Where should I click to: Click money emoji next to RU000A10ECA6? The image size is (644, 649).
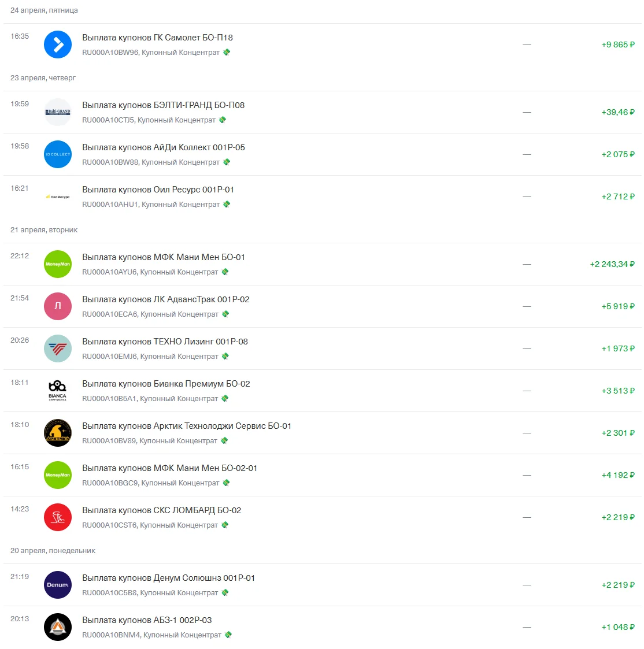(225, 314)
